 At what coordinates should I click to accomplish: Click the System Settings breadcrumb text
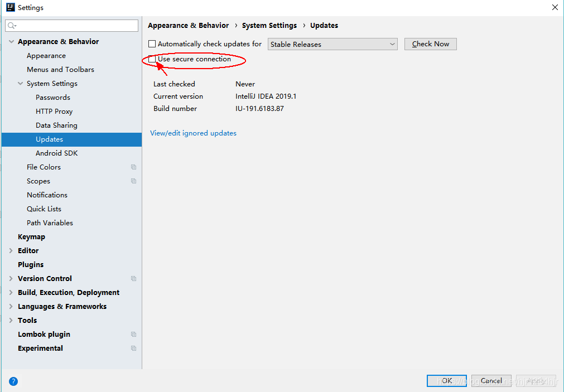click(x=269, y=26)
